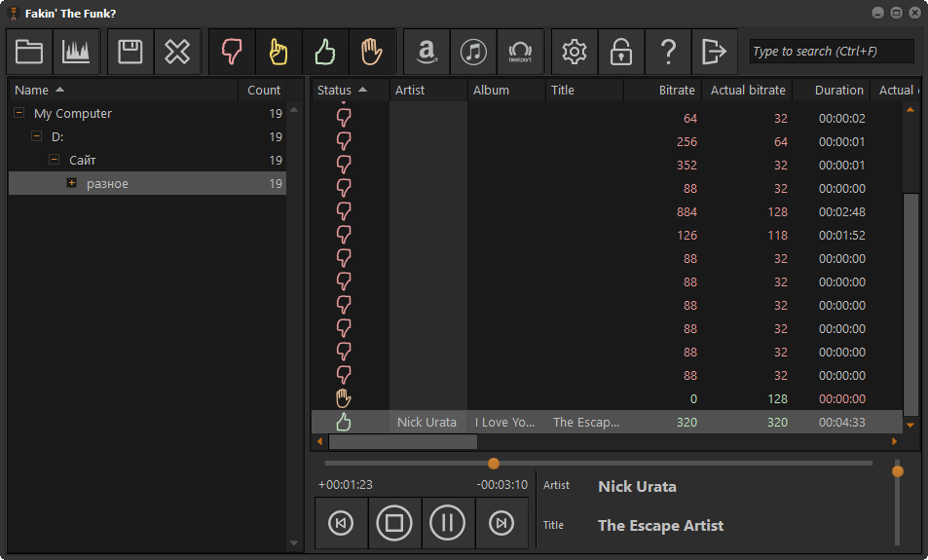Click the volume slider knob
Viewport: 928px width, 560px height.
click(x=898, y=471)
